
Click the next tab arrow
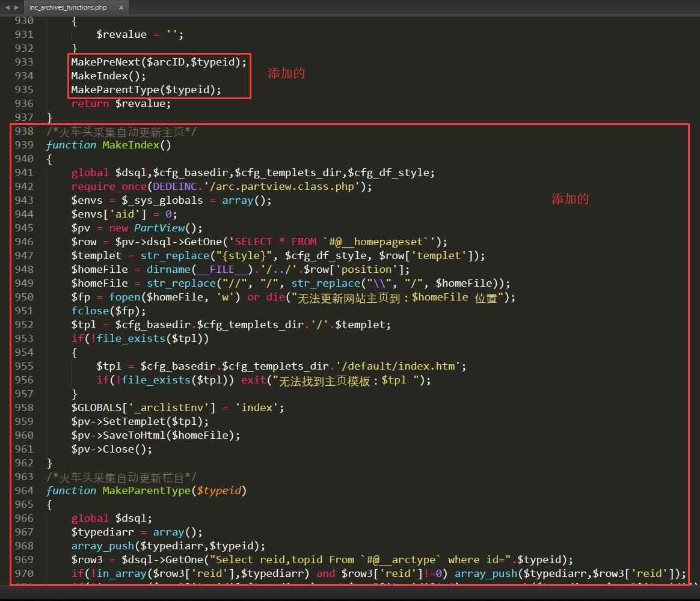(x=16, y=7)
